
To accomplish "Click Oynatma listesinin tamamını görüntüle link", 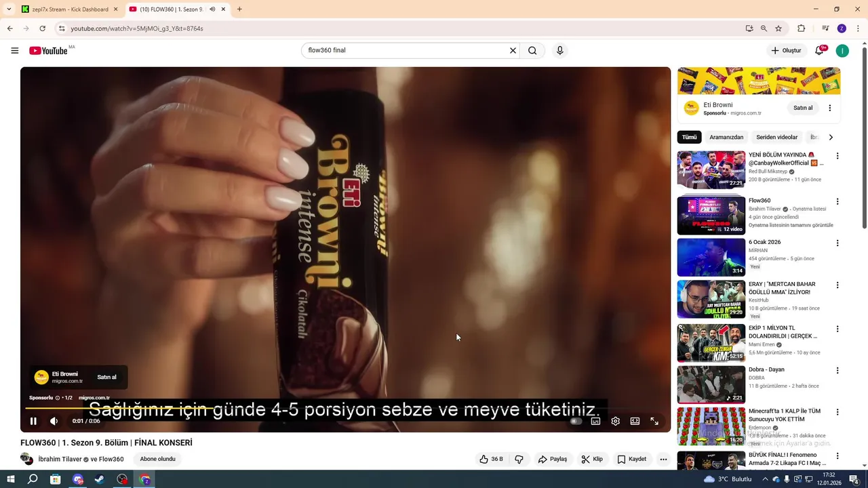I will click(791, 225).
